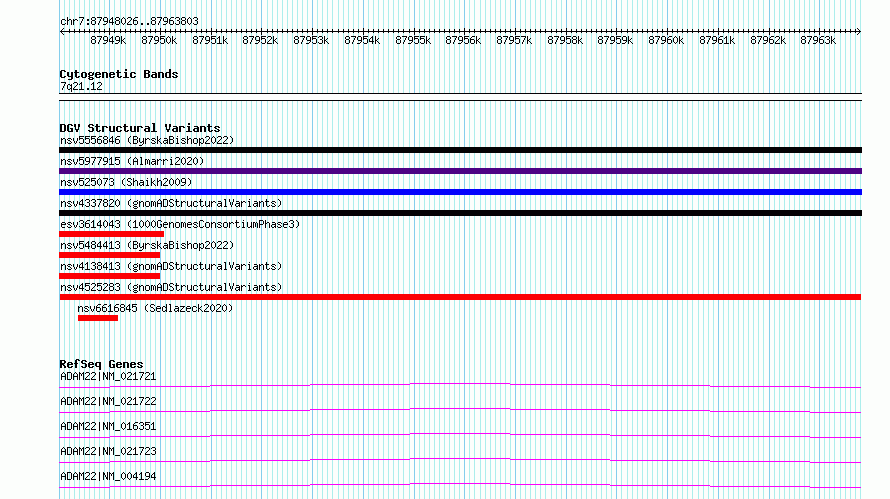
Task: Click the 87957k ruler position
Action: 514,40
